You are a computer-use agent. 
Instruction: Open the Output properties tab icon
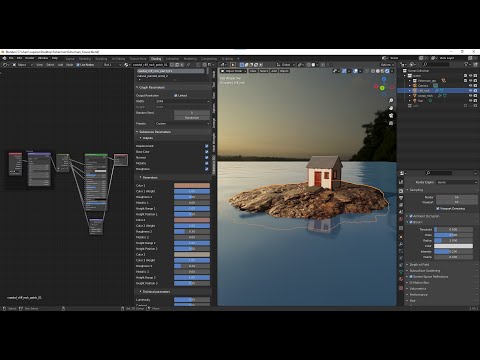pyautogui.click(x=401, y=198)
